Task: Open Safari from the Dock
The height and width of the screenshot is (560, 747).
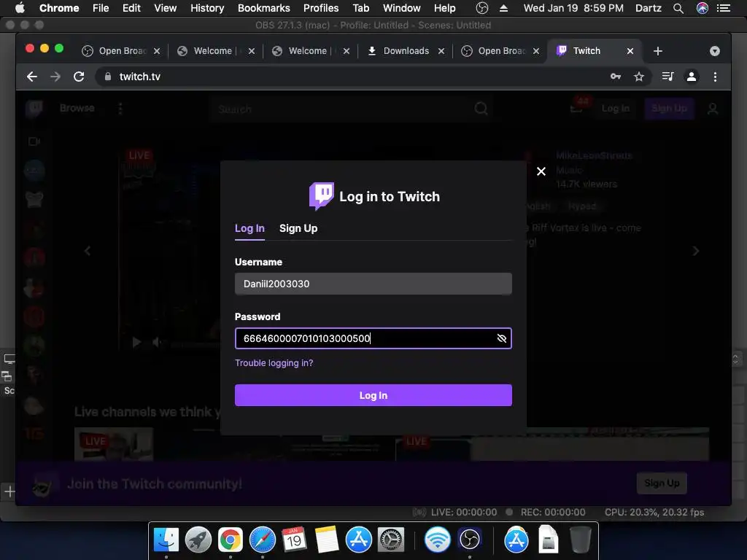Action: point(262,540)
